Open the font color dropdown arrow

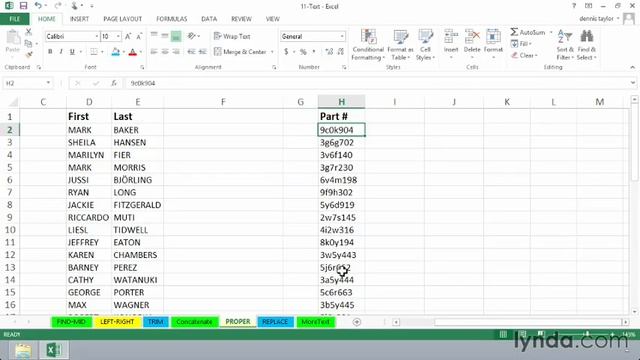point(140,52)
